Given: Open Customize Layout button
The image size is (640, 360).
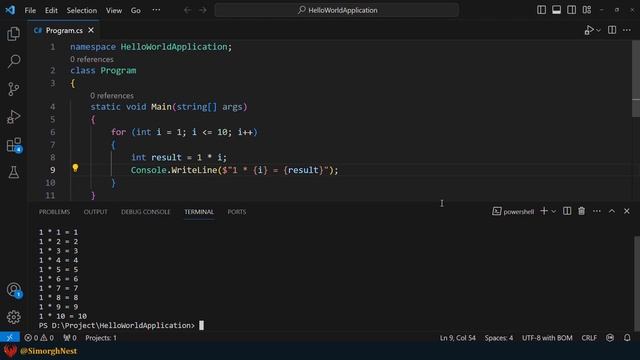Looking at the screenshot, I should 587,10.
